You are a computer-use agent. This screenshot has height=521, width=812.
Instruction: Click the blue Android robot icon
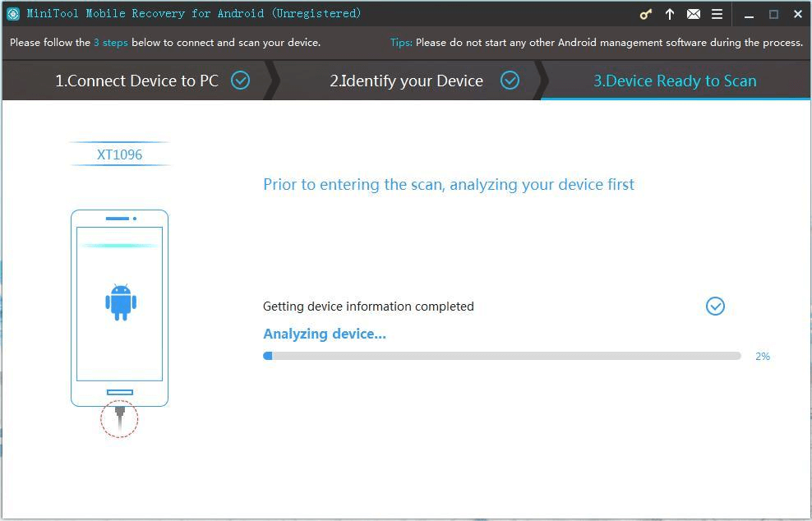coord(121,302)
